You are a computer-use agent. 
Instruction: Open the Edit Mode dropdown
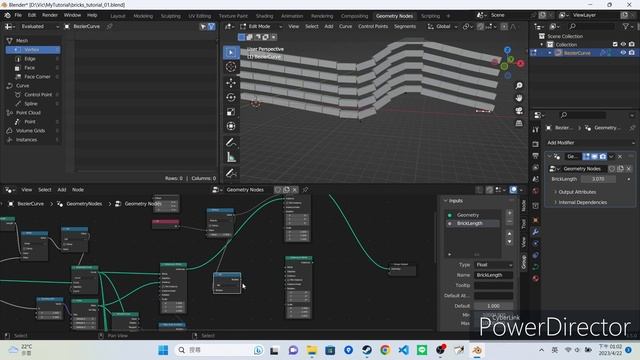click(x=261, y=27)
